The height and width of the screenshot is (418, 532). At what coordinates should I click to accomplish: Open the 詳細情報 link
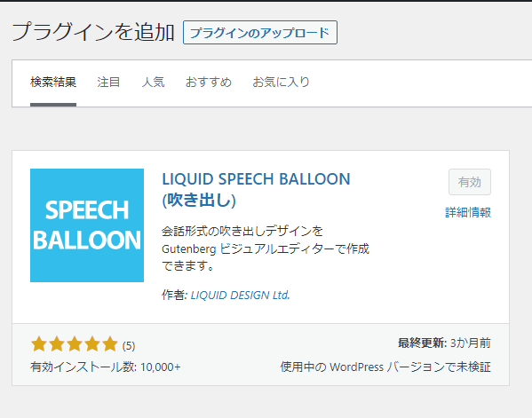pyautogui.click(x=468, y=213)
